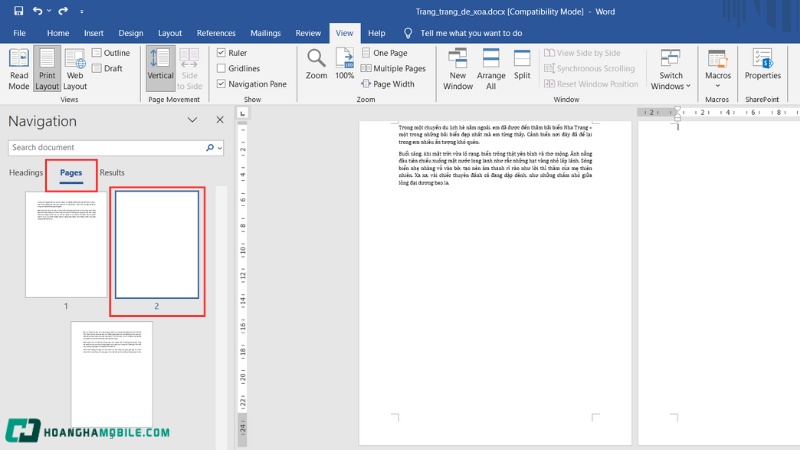The height and width of the screenshot is (450, 800).
Task: Switch to Read Mode view
Action: (19, 66)
